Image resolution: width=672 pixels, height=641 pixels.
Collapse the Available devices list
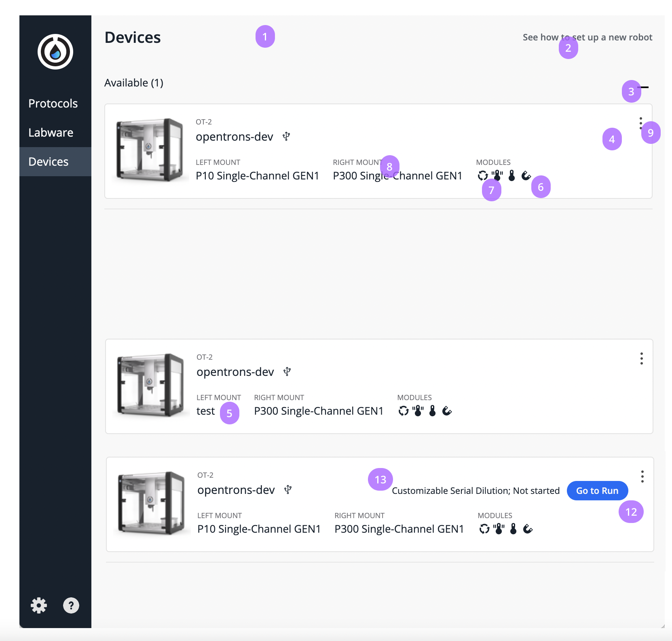coord(645,87)
